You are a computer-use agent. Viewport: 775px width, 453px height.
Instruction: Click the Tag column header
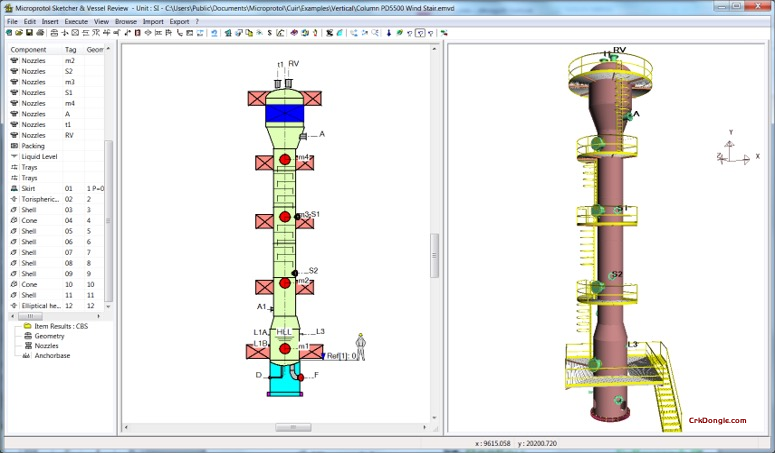click(x=70, y=49)
